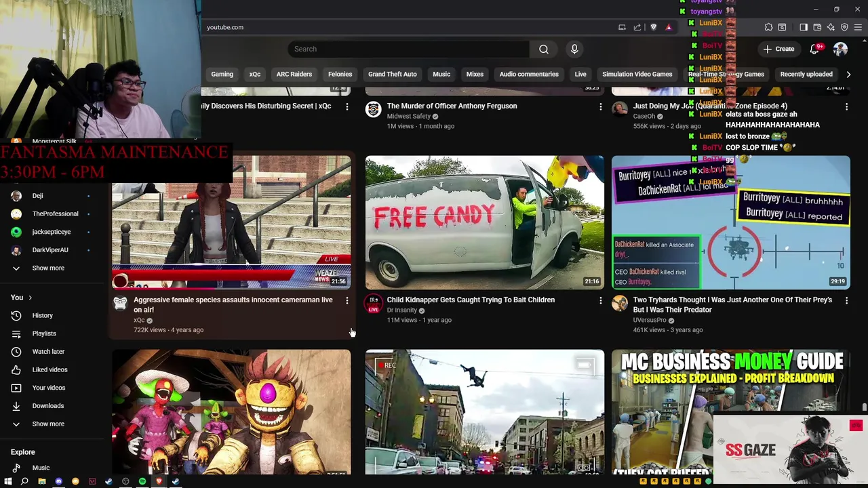Click the Brave VPN shield icon
The image size is (868, 488).
click(x=844, y=27)
